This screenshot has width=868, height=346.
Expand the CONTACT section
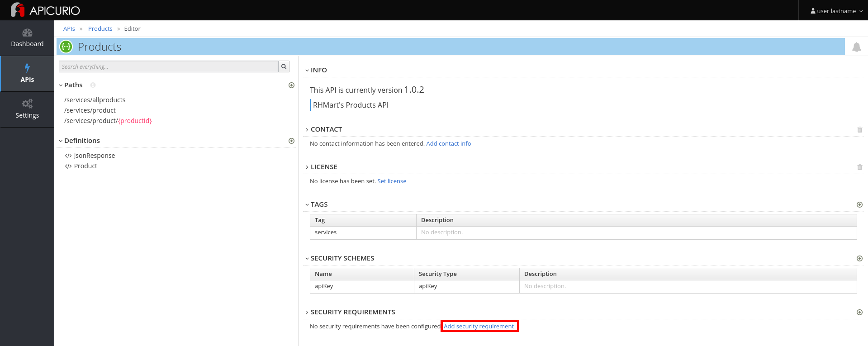(x=307, y=129)
